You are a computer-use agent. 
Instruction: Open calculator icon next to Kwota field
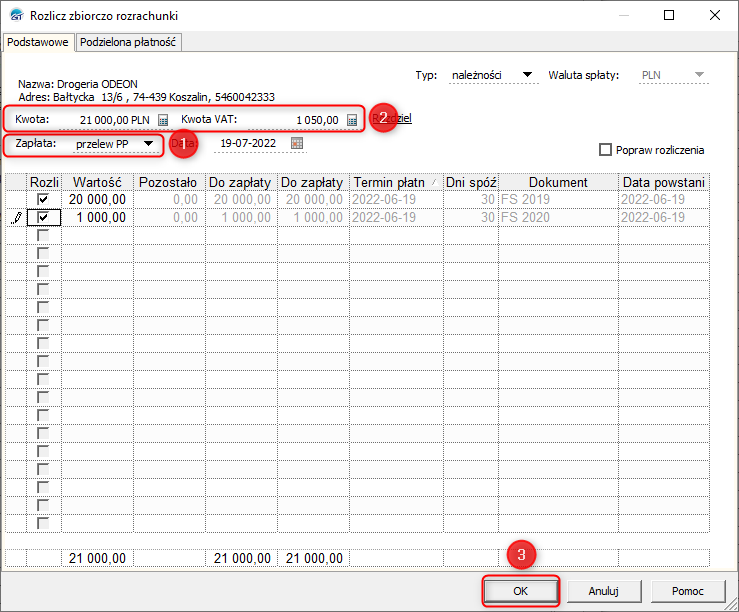point(163,120)
